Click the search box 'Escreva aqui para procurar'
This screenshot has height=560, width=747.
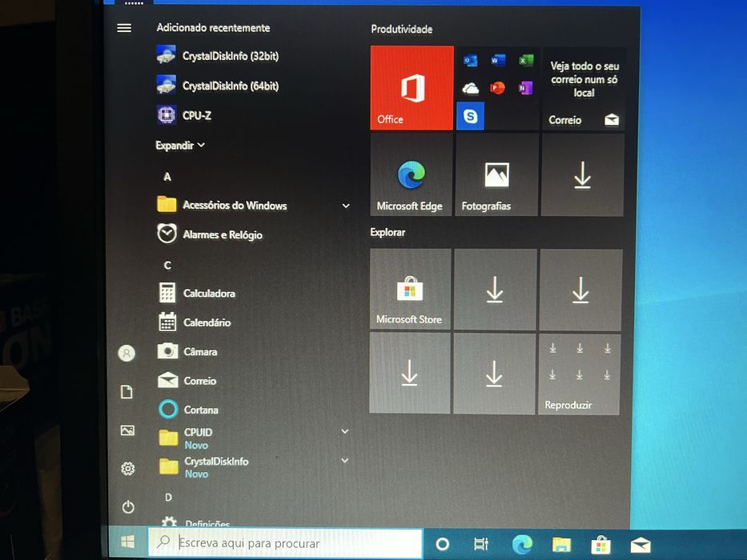[285, 542]
